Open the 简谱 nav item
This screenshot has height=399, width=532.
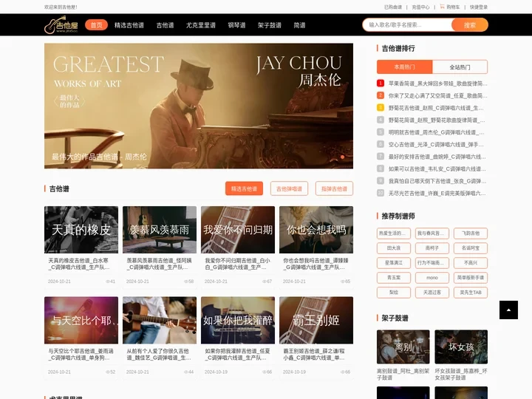pyautogui.click(x=299, y=25)
